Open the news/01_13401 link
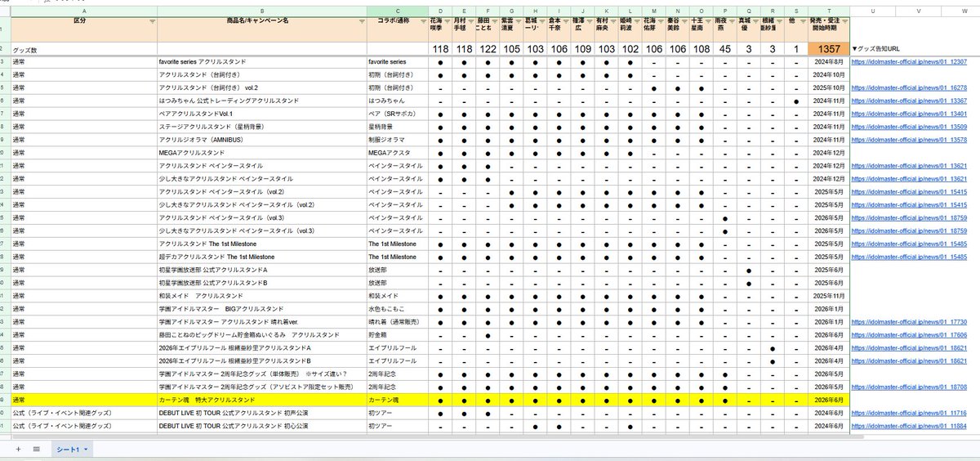 click(x=909, y=114)
